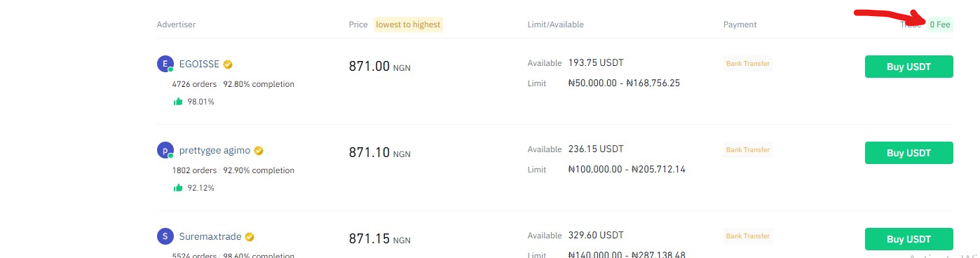Buy USDT from EGOISSE

click(908, 67)
